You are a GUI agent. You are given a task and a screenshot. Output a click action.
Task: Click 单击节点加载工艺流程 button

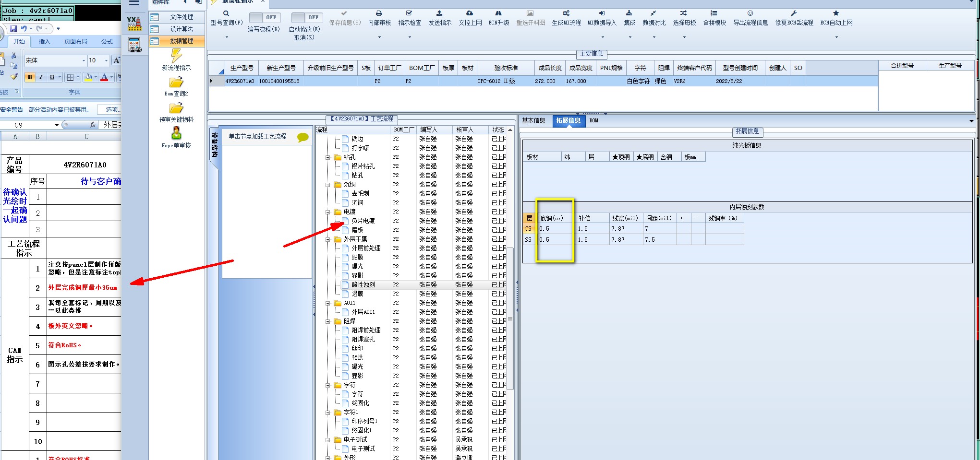pyautogui.click(x=267, y=137)
